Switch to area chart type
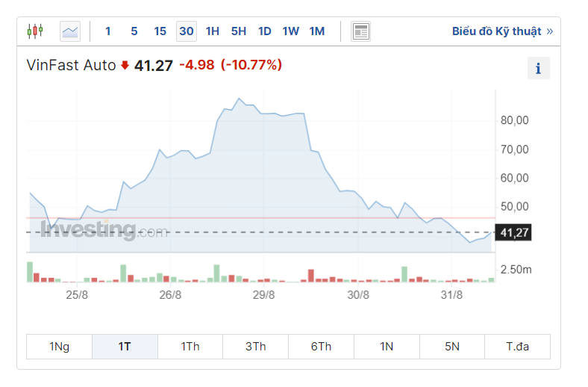The width and height of the screenshot is (588, 387). click(x=70, y=31)
